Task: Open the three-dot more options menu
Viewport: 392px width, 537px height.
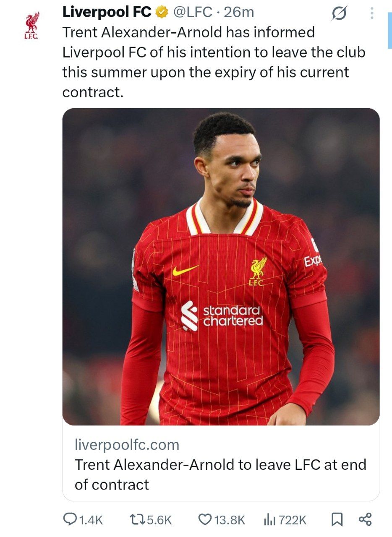Action: click(x=371, y=14)
